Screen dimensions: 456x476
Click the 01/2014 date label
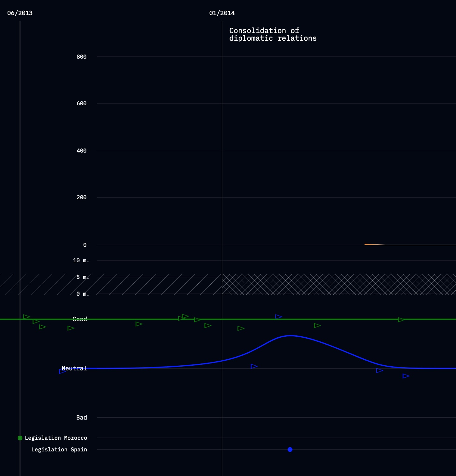[x=222, y=13]
